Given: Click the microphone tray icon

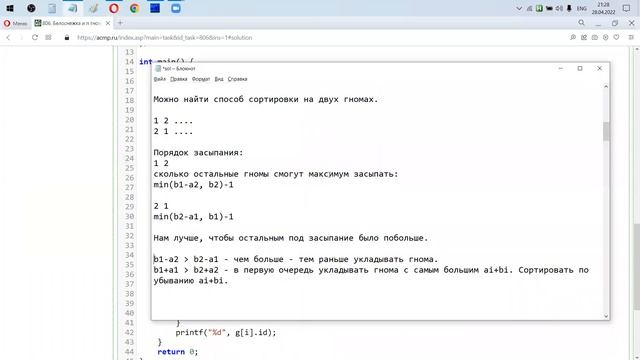Looking at the screenshot, I should tap(569, 8).
